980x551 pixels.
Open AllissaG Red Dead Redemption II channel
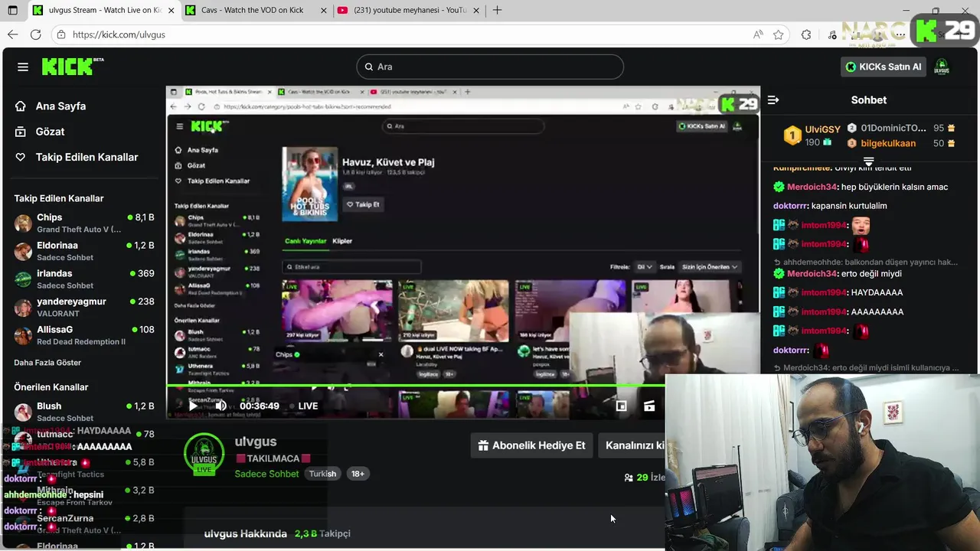point(84,335)
